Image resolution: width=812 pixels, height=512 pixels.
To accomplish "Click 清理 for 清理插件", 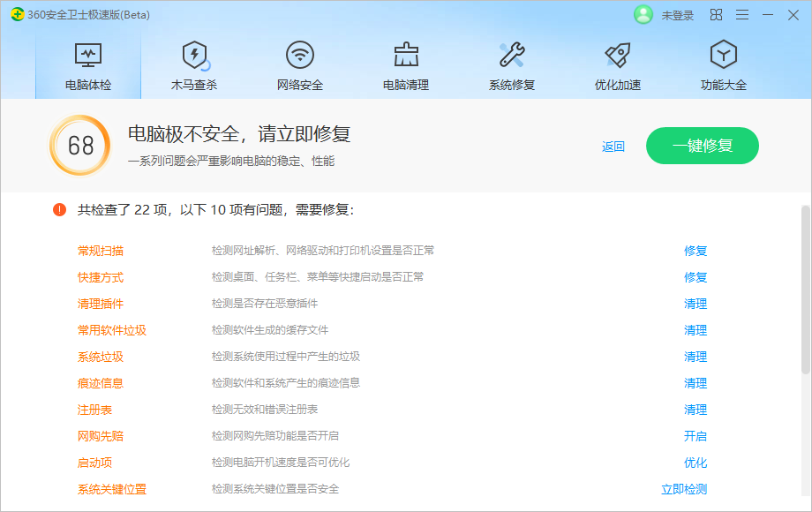I will coord(695,304).
